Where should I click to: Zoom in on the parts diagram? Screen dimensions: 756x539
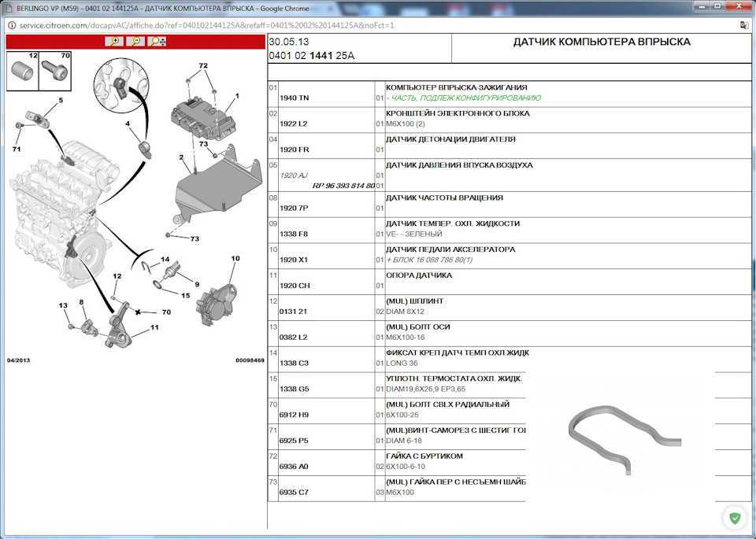tap(114, 42)
